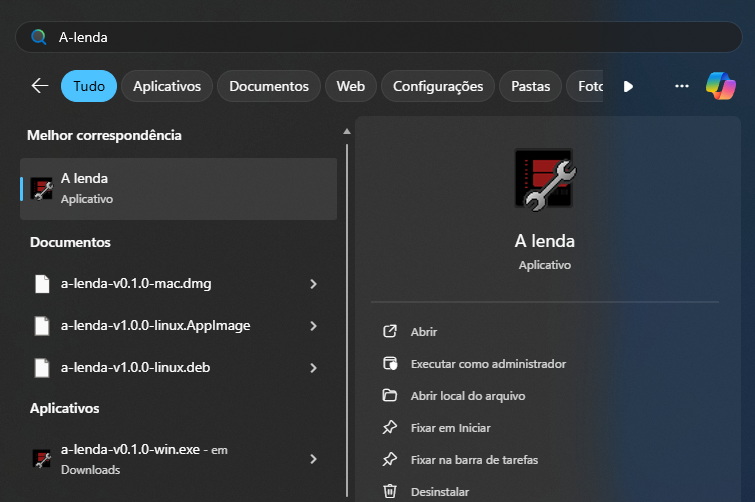Click the results list vertical scrollbar
755x502 pixels.
click(x=347, y=320)
